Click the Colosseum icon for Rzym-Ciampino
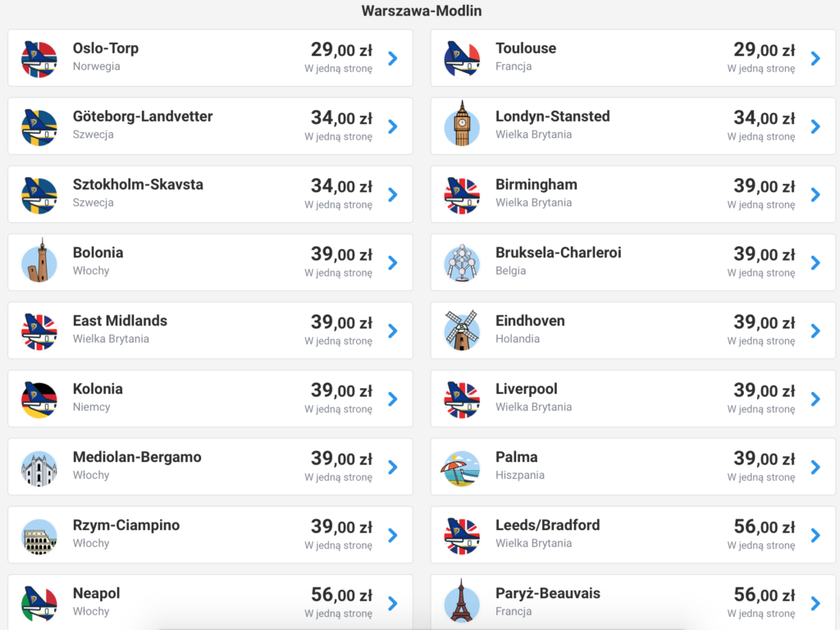This screenshot has height=630, width=840. [39, 535]
